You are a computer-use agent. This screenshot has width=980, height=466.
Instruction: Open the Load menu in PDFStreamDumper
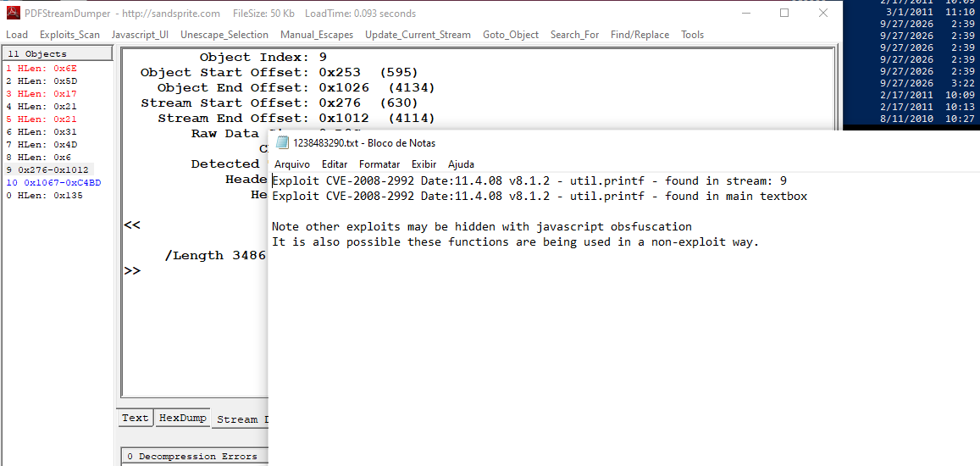(x=17, y=35)
